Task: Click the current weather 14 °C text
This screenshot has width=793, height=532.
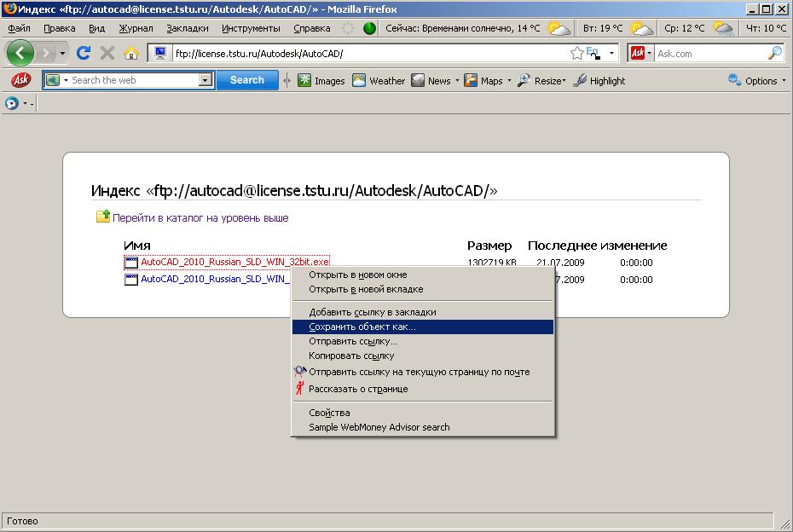Action: 463,28
